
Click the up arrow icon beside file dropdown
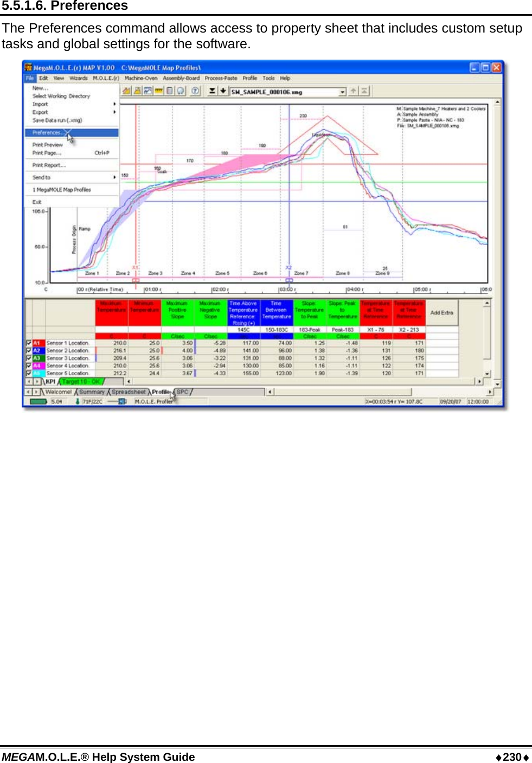(354, 91)
